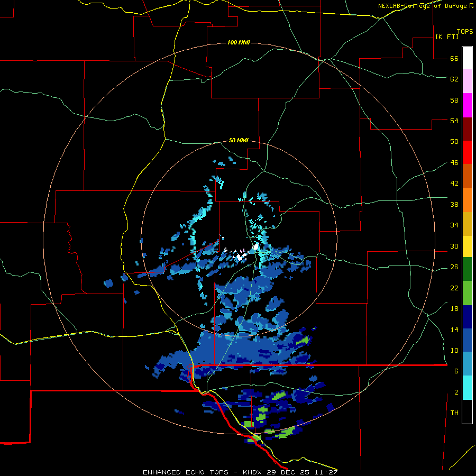
Task: Click the white swatch at legend top
Action: [467, 58]
